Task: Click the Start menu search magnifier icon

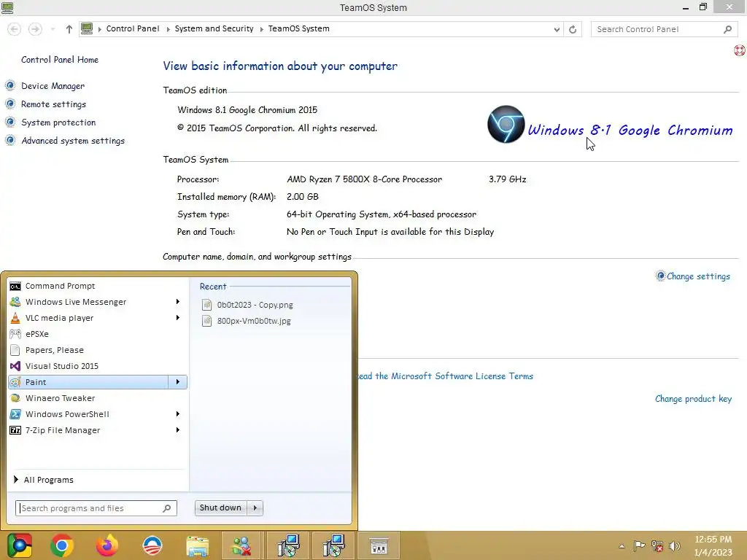Action: (x=167, y=508)
